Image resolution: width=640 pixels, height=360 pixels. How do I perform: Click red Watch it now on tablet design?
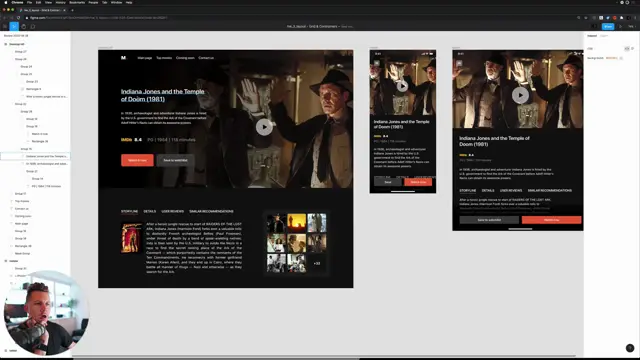(x=551, y=220)
